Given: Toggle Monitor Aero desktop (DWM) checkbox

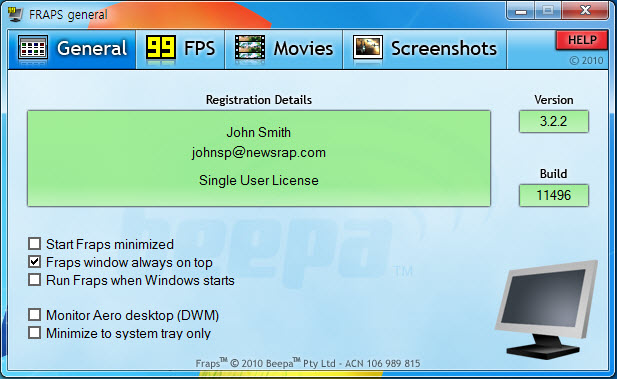Looking at the screenshot, I should point(35,315).
